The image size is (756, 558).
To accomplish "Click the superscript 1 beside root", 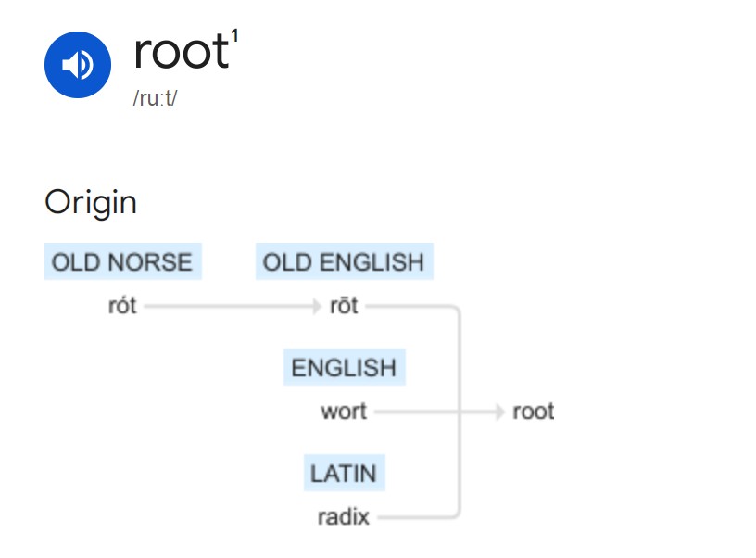I will 234,36.
